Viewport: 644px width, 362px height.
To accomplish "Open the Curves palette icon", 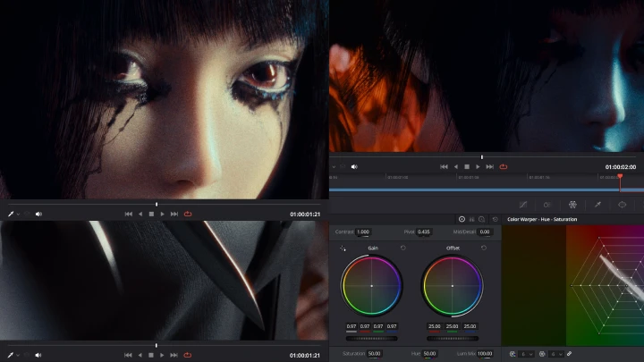I will point(523,205).
